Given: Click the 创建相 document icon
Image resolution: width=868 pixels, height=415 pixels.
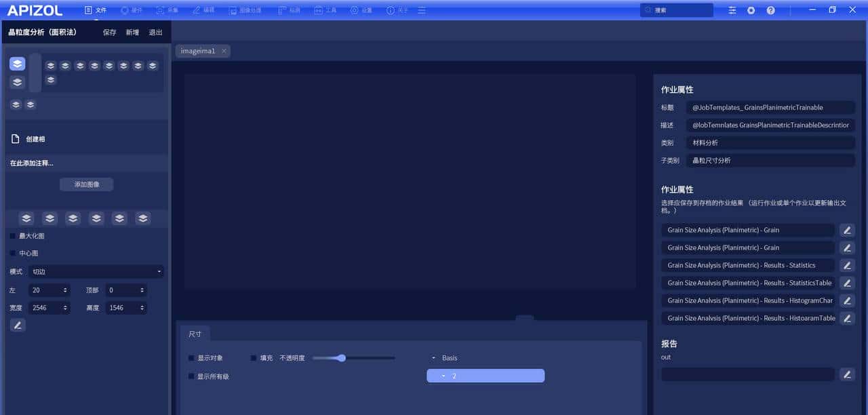Looking at the screenshot, I should [x=16, y=139].
